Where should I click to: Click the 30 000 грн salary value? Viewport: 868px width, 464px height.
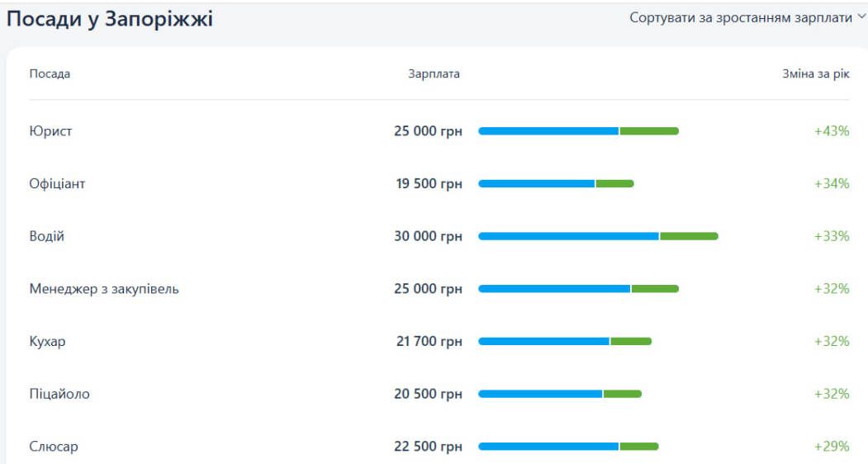click(428, 236)
